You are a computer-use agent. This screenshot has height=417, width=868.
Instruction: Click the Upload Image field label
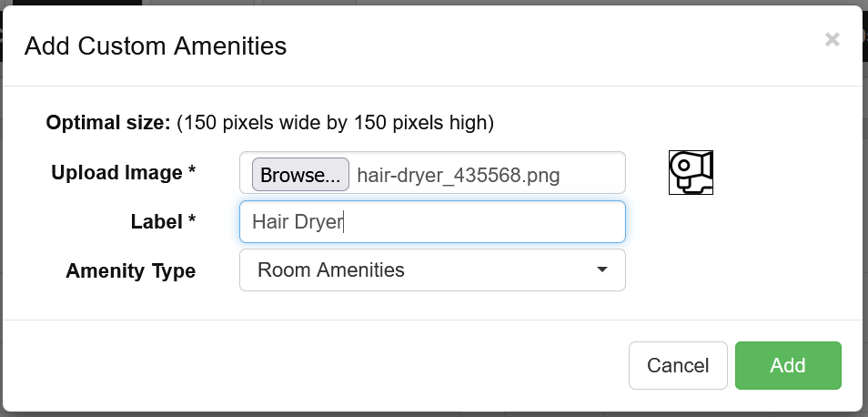124,172
